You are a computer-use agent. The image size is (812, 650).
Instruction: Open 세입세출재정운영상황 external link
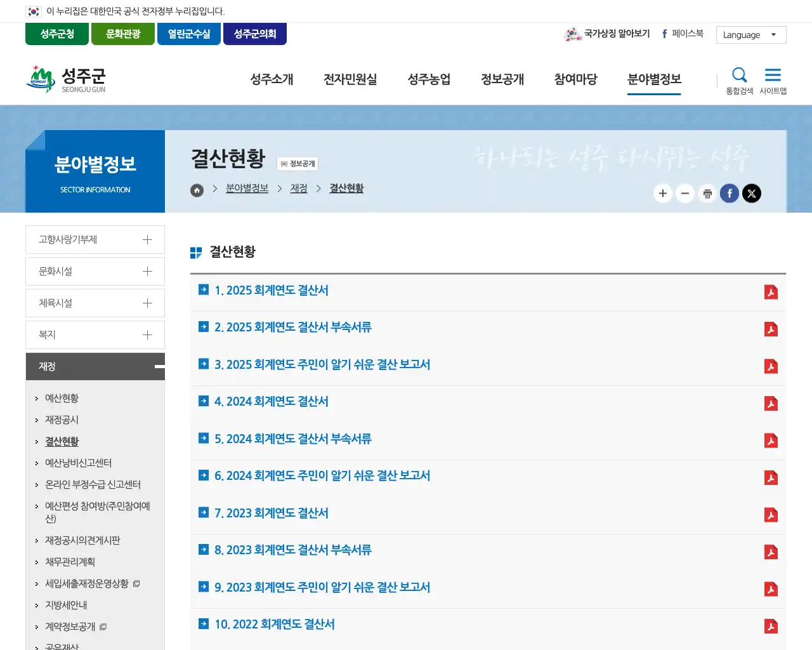click(x=92, y=584)
